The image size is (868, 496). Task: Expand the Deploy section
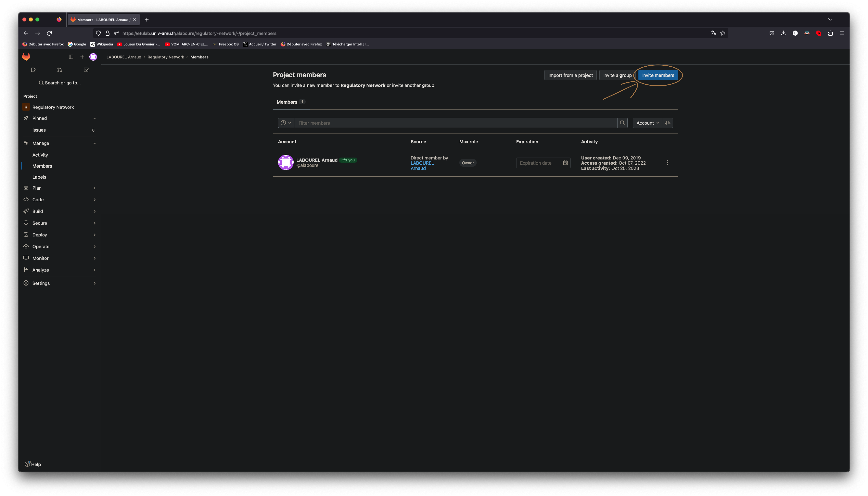(x=60, y=235)
